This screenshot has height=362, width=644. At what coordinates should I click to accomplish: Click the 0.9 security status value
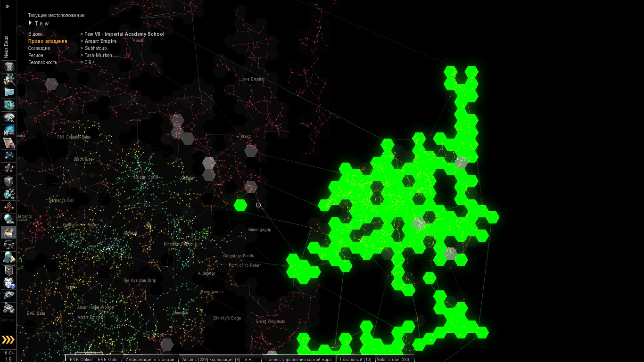pos(88,62)
